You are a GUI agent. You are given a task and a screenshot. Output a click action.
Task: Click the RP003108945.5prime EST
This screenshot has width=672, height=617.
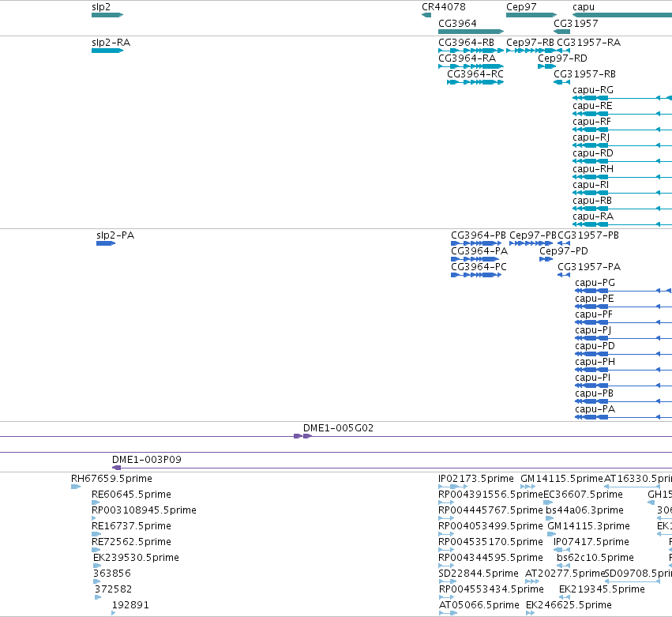94,519
